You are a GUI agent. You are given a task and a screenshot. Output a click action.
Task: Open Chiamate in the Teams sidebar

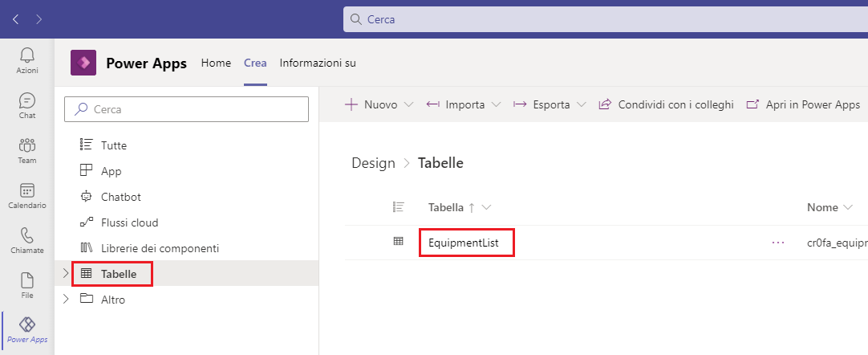pos(27,240)
